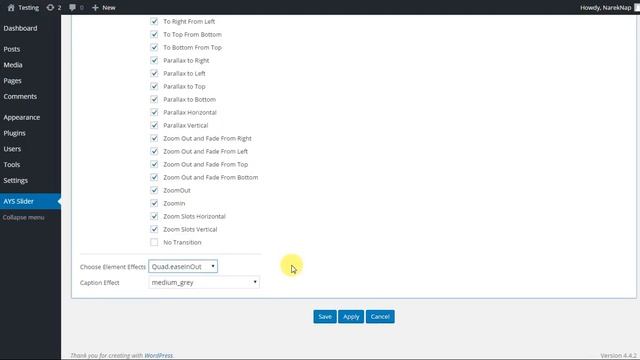Uncheck Parallax to Bottom checkbox
The image size is (640, 360).
click(x=154, y=99)
